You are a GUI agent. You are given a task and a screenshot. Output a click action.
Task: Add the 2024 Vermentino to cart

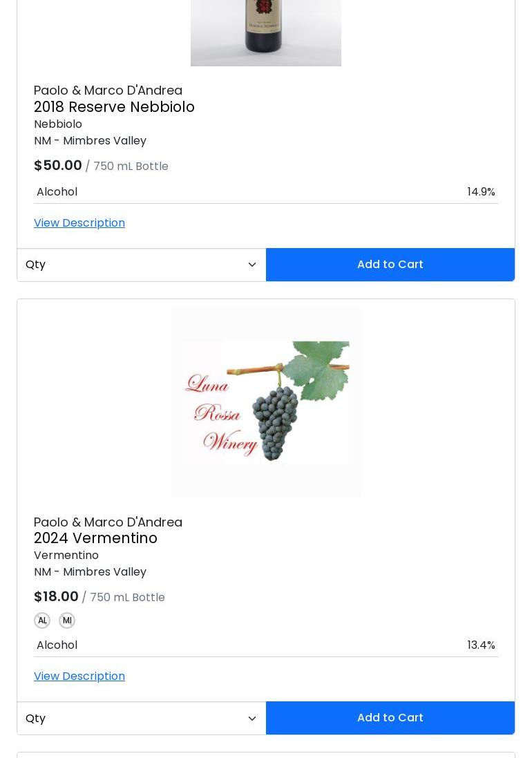pos(390,718)
